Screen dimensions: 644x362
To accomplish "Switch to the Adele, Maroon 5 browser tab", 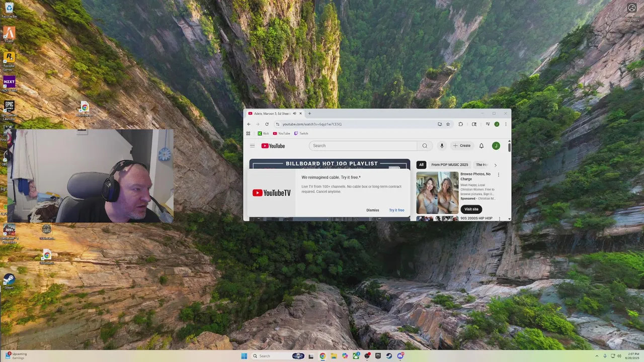I will pos(272,114).
